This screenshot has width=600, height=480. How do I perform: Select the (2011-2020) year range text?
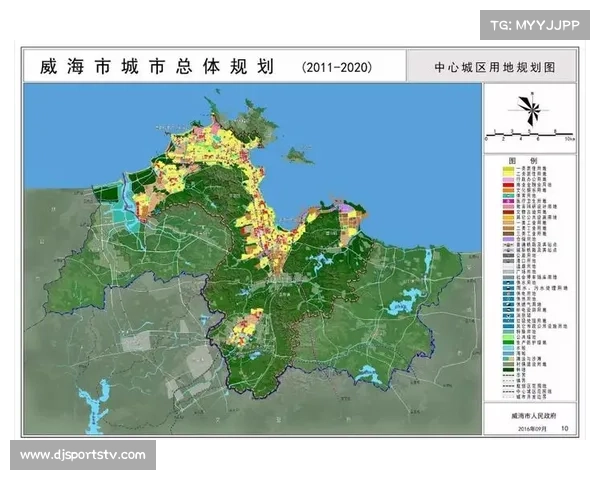pos(336,68)
